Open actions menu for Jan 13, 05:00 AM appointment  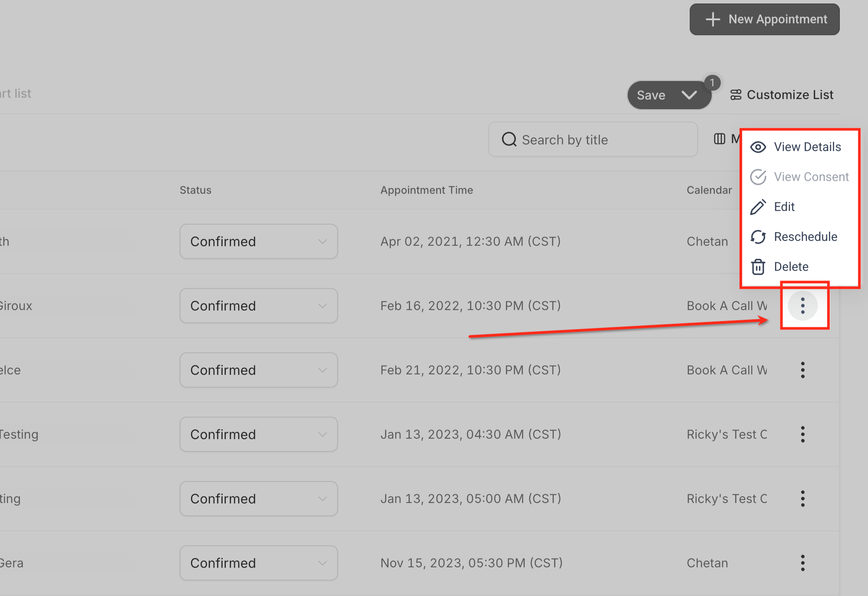pos(802,499)
